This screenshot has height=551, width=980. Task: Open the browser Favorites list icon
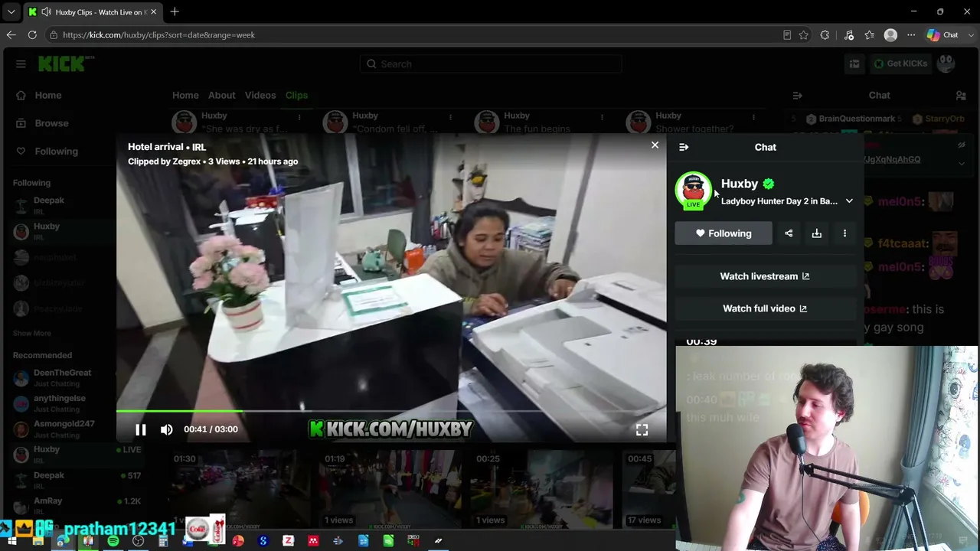(x=869, y=35)
